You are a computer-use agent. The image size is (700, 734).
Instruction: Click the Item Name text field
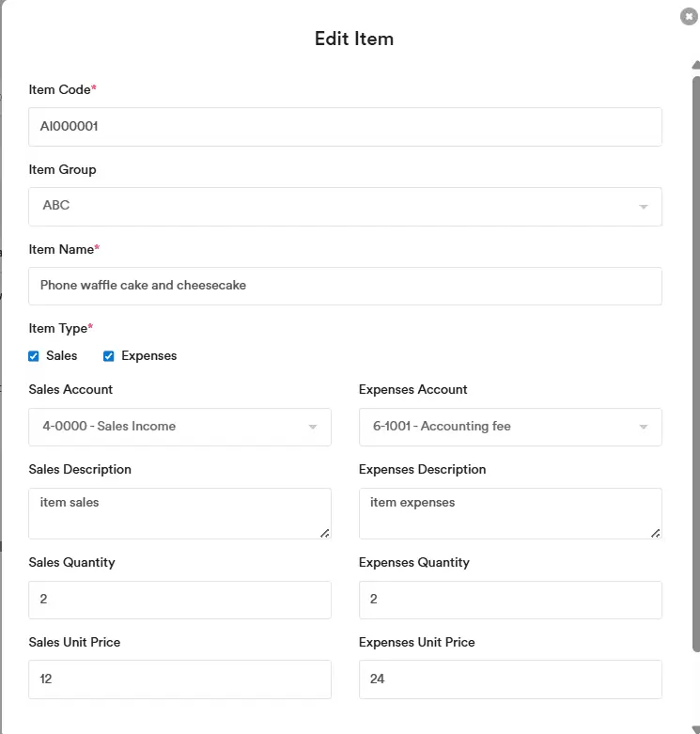(x=345, y=286)
